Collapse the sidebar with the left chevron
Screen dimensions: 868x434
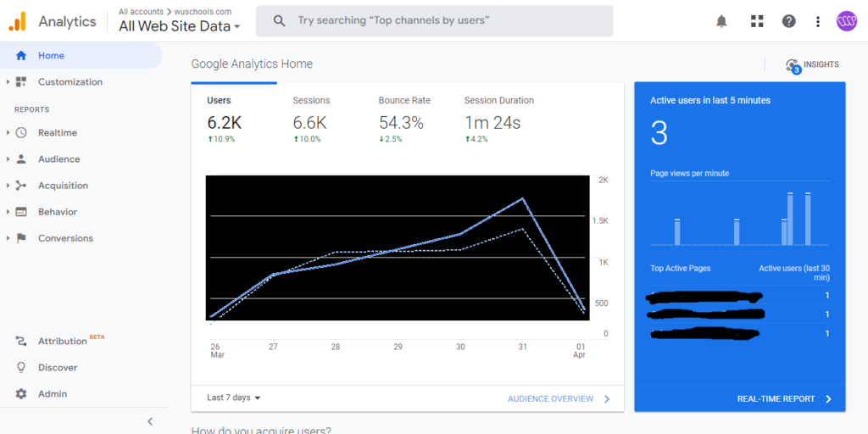[x=150, y=422]
